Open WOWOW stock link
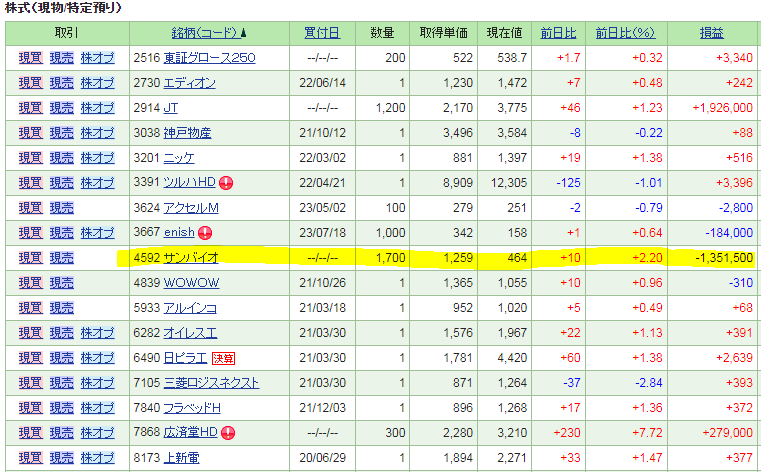The width and height of the screenshot is (761, 472). [191, 283]
